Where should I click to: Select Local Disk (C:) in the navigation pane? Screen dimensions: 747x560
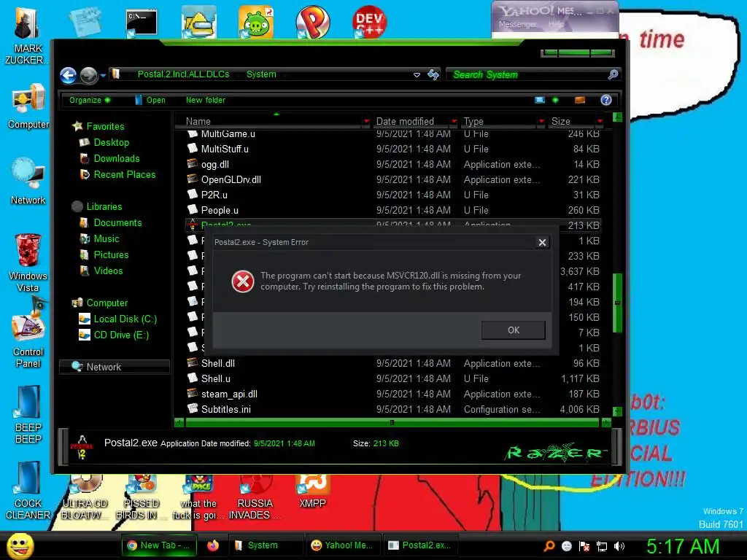click(x=125, y=319)
